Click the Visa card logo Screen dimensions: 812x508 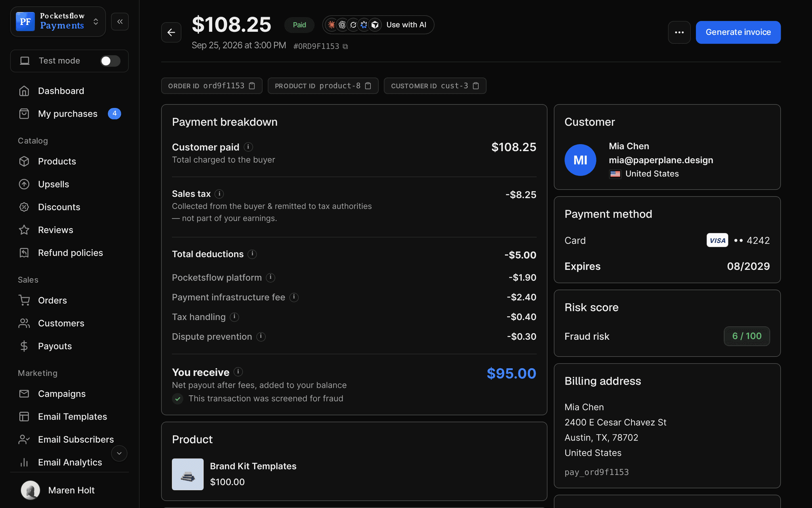tap(717, 240)
